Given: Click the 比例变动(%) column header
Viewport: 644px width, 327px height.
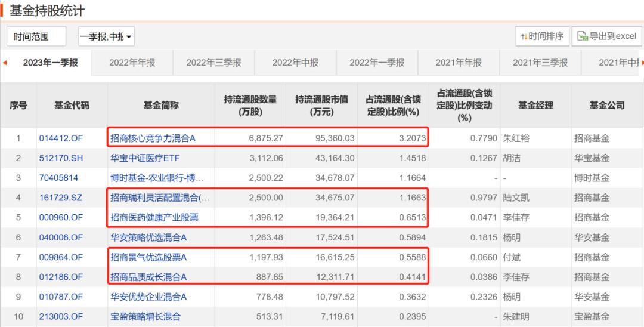Looking at the screenshot, I should pyautogui.click(x=465, y=105).
